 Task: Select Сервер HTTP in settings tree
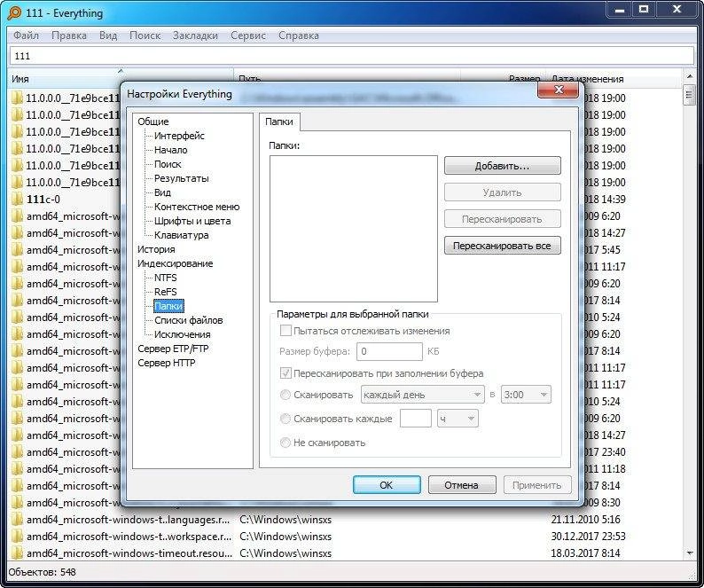pyautogui.click(x=167, y=363)
